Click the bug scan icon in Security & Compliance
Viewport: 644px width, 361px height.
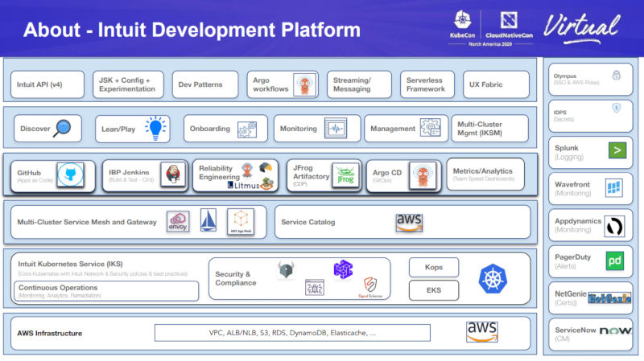point(315,287)
